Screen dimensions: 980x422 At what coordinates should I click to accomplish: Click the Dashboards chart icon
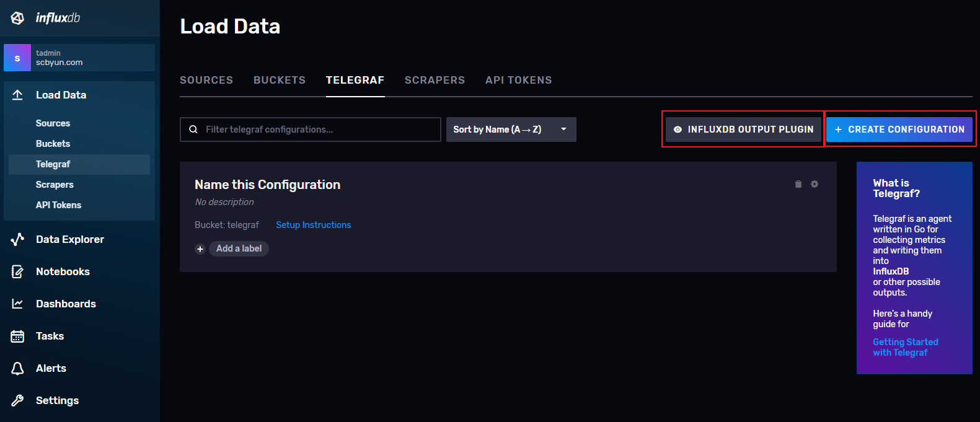pos(17,304)
